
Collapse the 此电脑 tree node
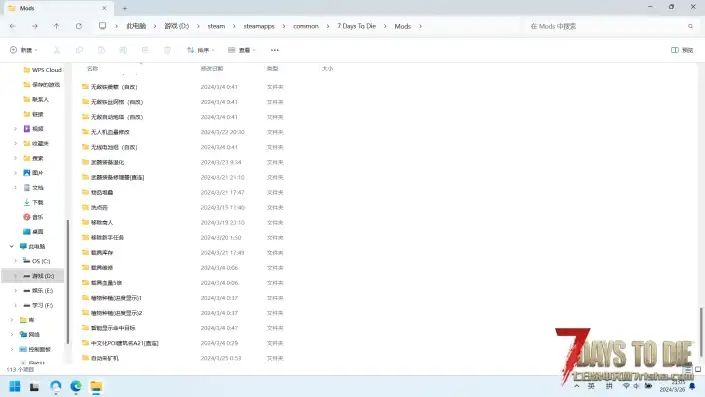12,246
